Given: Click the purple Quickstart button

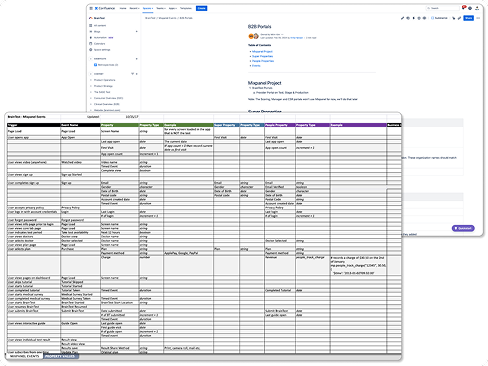Looking at the screenshot, I should [463, 228].
